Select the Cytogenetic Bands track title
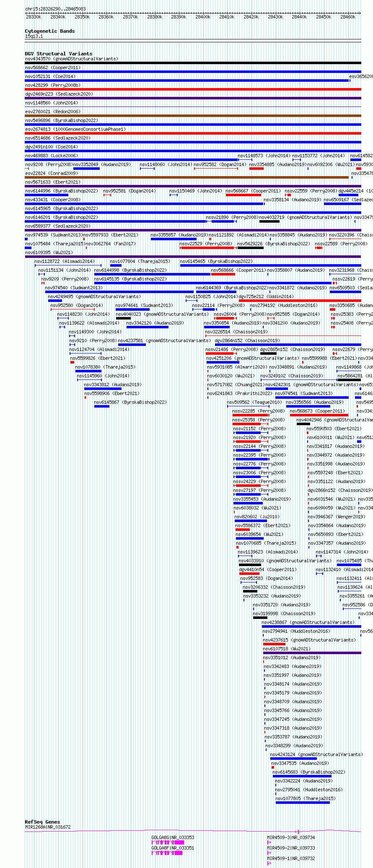 (50, 31)
